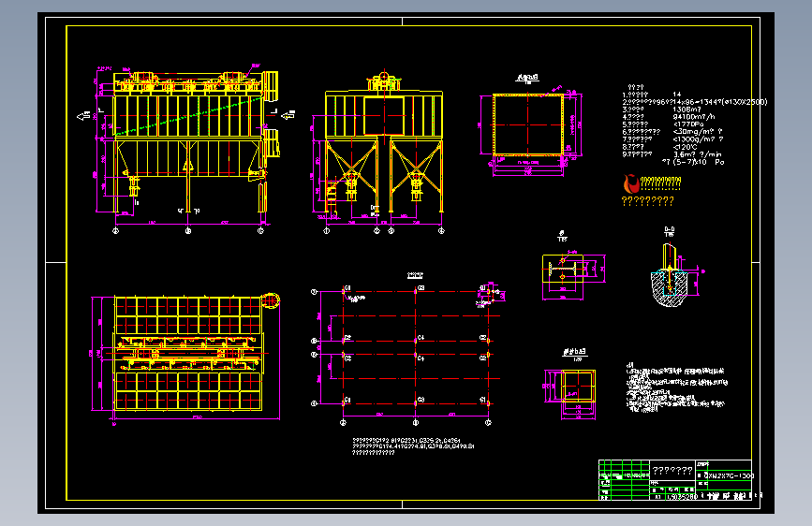Click the white technical notes paragraph above the title block

[676, 387]
